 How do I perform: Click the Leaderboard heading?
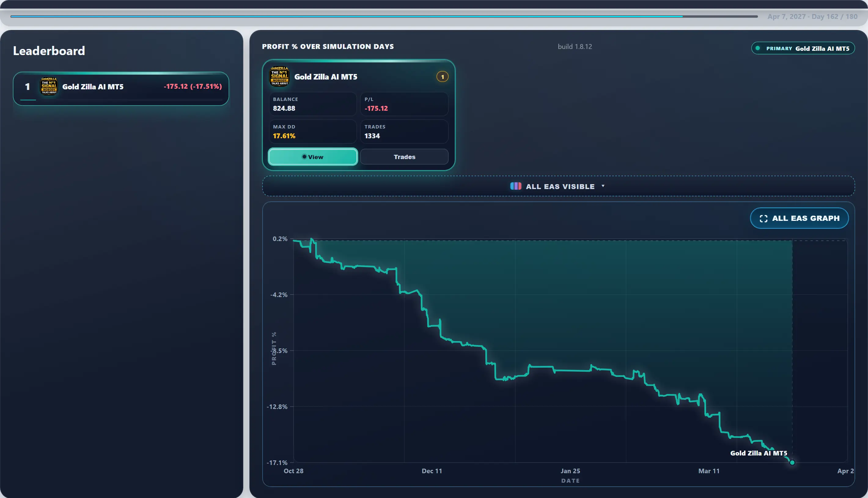49,50
